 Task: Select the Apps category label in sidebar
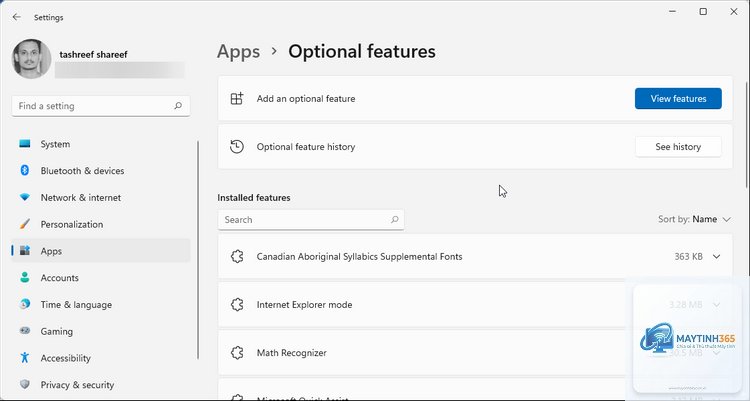coord(51,251)
